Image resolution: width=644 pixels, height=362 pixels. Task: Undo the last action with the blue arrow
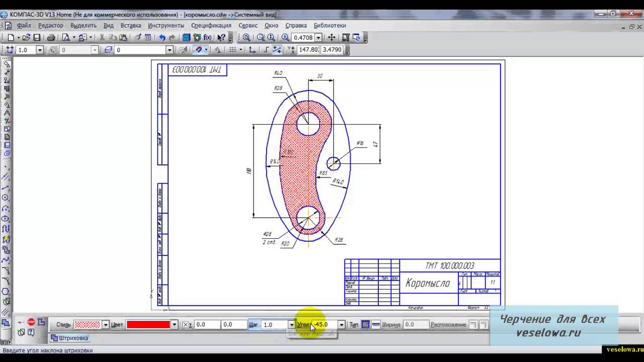click(162, 37)
